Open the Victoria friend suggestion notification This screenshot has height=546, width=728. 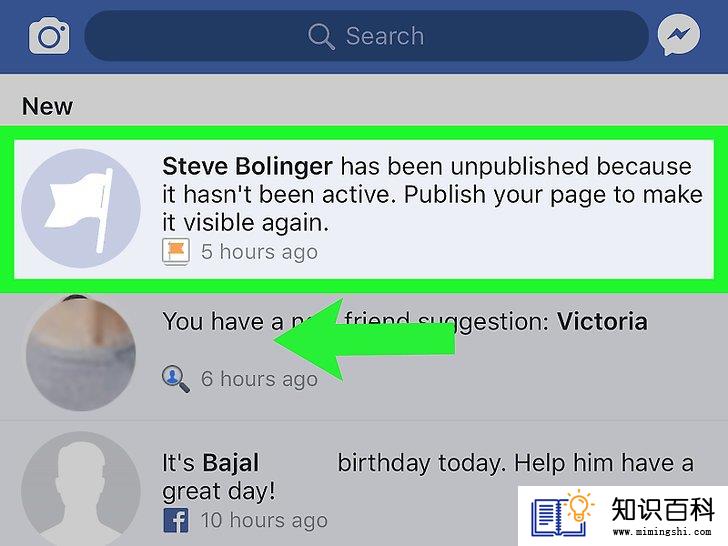pos(364,357)
